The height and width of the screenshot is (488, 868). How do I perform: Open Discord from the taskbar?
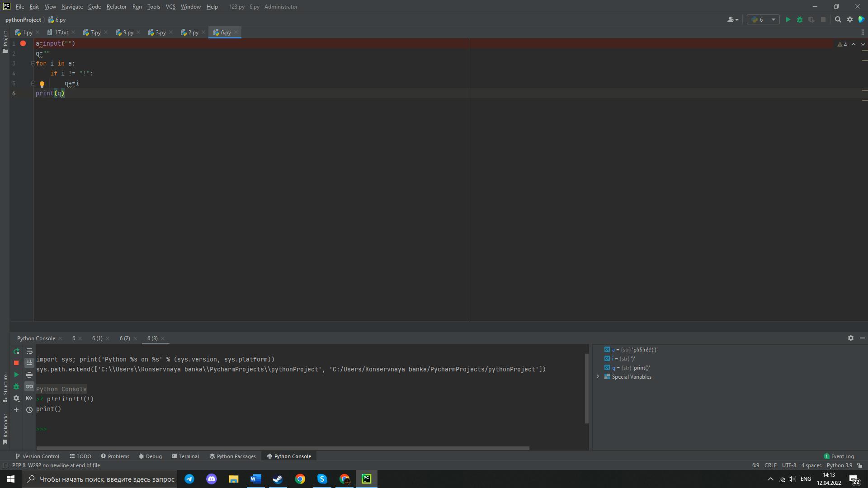[212, 479]
